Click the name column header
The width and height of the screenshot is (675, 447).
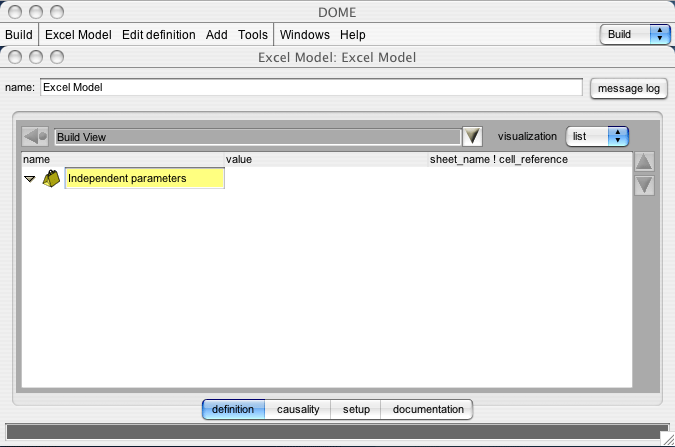(123, 159)
